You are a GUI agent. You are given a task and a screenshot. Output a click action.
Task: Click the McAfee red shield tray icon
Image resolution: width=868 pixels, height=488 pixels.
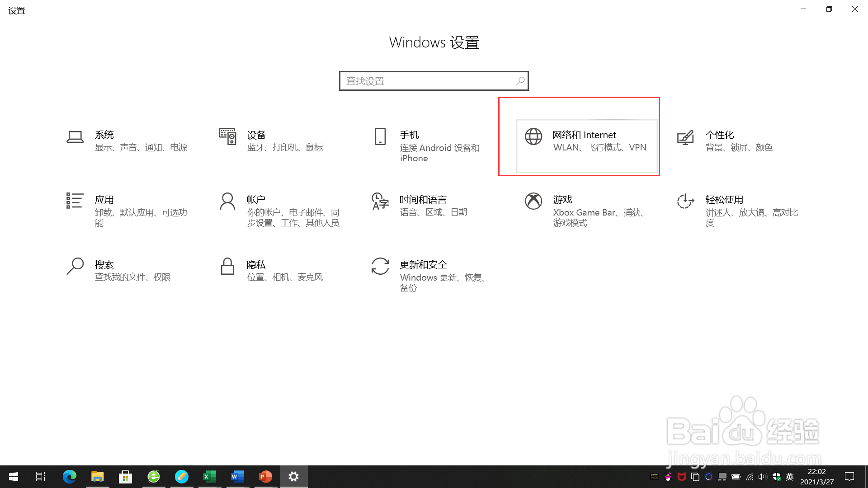[x=682, y=477]
